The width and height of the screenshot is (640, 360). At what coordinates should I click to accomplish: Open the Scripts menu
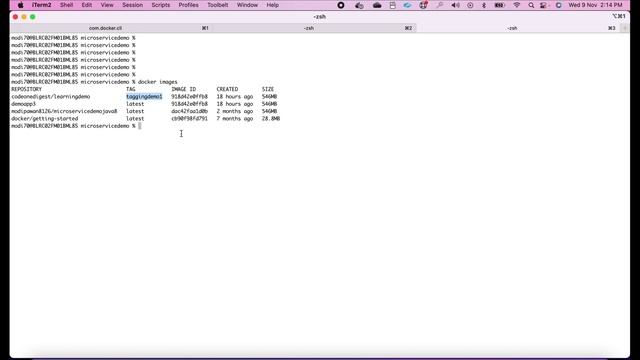(160, 5)
